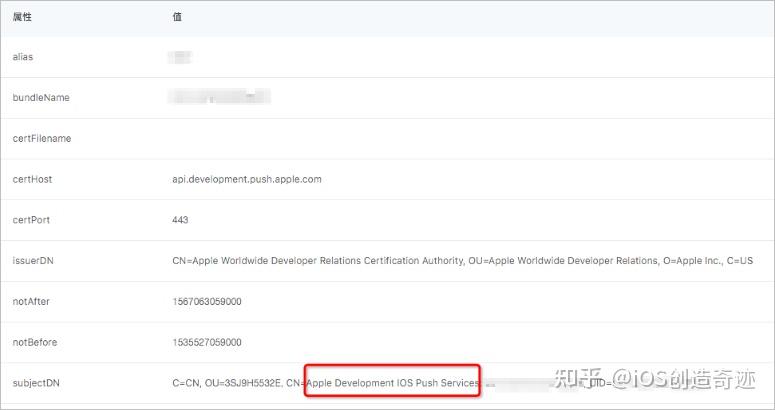The width and height of the screenshot is (775, 410).
Task: Select the alias attribute label
Action: click(x=23, y=57)
